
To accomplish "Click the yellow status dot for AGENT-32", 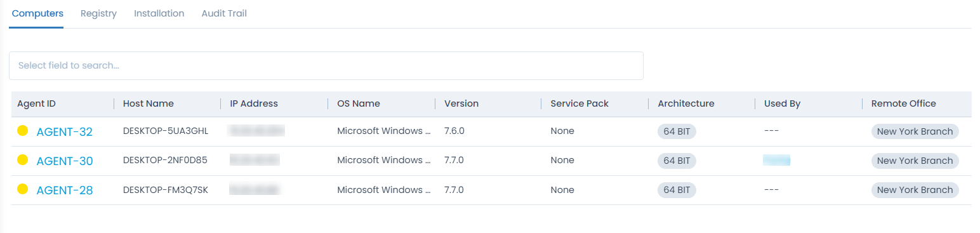I will (22, 131).
